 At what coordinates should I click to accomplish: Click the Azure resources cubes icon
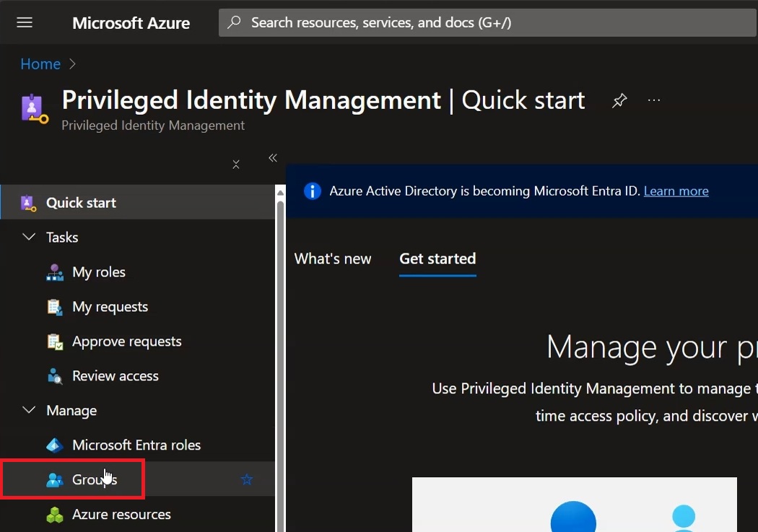click(55, 515)
